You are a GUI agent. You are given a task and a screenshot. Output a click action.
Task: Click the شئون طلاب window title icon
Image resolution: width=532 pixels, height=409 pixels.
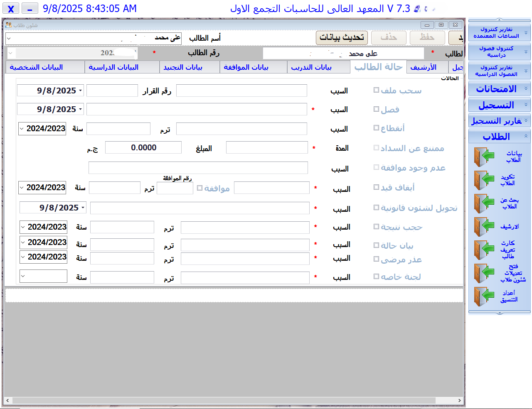[9, 25]
